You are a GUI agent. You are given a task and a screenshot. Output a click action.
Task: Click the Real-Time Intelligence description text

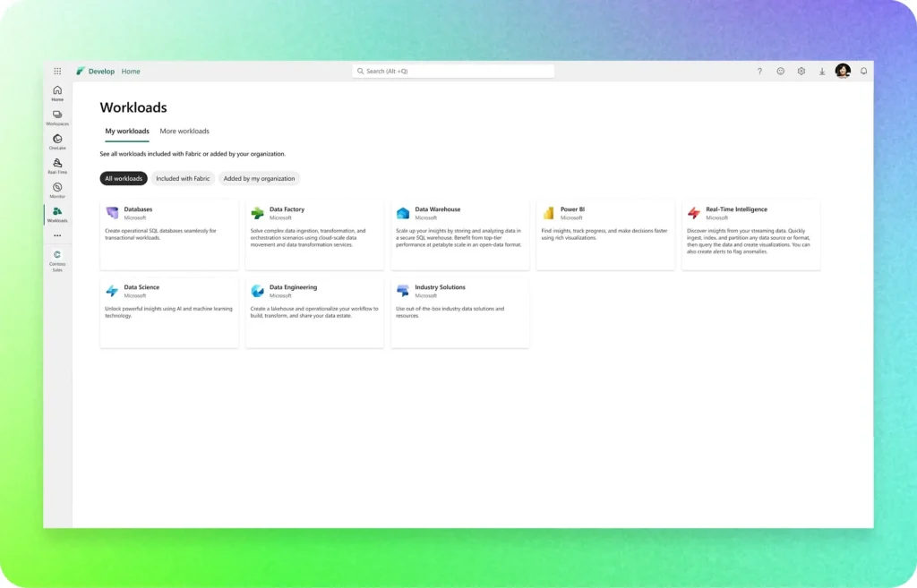(749, 242)
